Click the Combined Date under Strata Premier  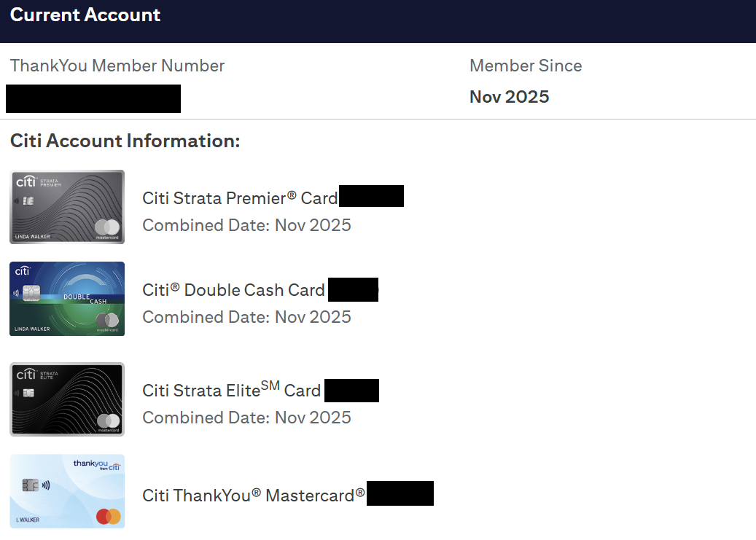pos(246,225)
